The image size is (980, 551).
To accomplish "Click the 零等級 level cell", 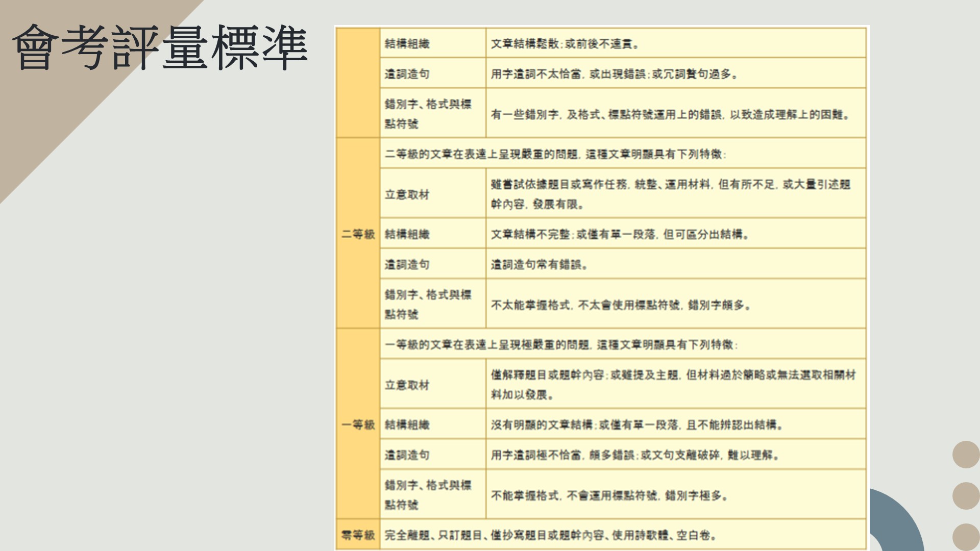I will point(358,535).
